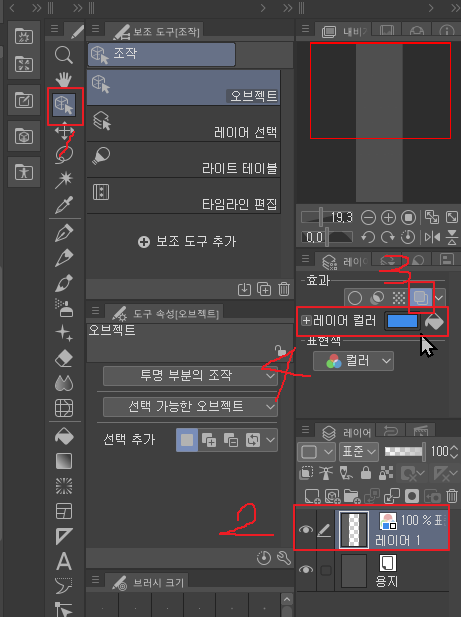Select the Frame border tool
461x617 pixels.
64,511
